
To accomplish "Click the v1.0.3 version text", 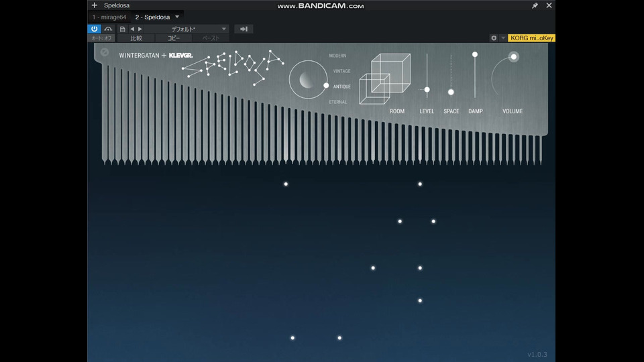I will pyautogui.click(x=537, y=354).
